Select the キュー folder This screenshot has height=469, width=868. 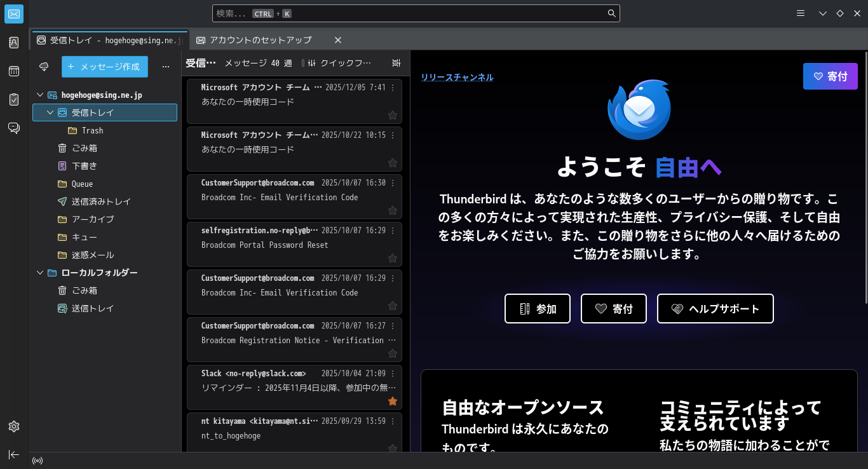click(x=105, y=237)
